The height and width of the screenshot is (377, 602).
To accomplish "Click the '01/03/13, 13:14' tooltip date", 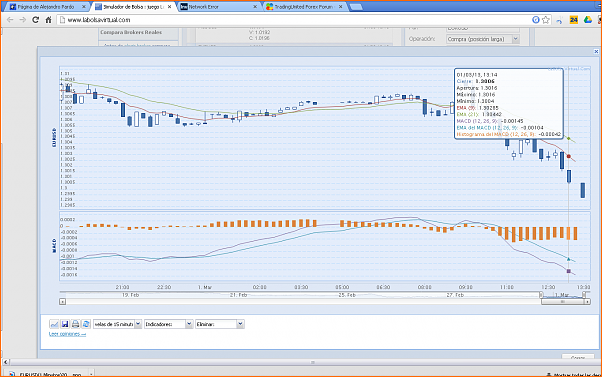I will [476, 75].
